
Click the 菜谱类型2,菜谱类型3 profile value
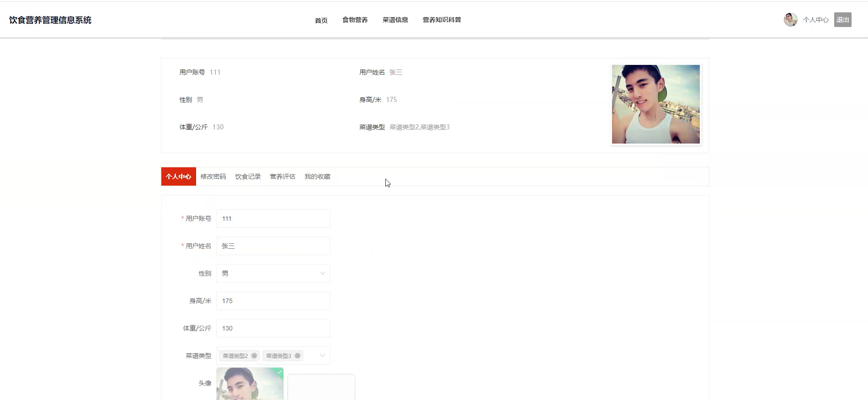tap(420, 127)
